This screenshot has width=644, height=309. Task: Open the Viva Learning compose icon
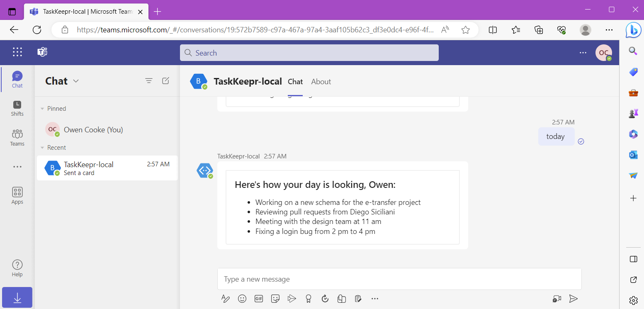(x=342, y=299)
